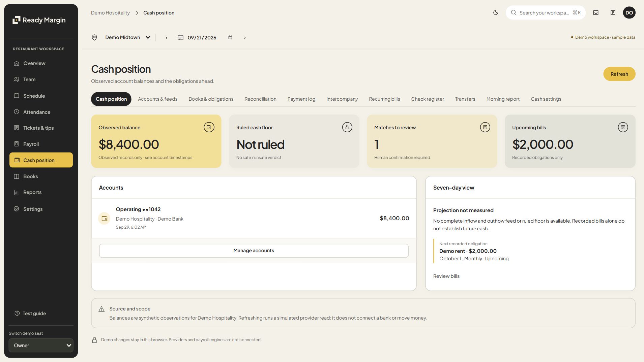
Task: Open the DO user avatar
Action: (x=629, y=13)
